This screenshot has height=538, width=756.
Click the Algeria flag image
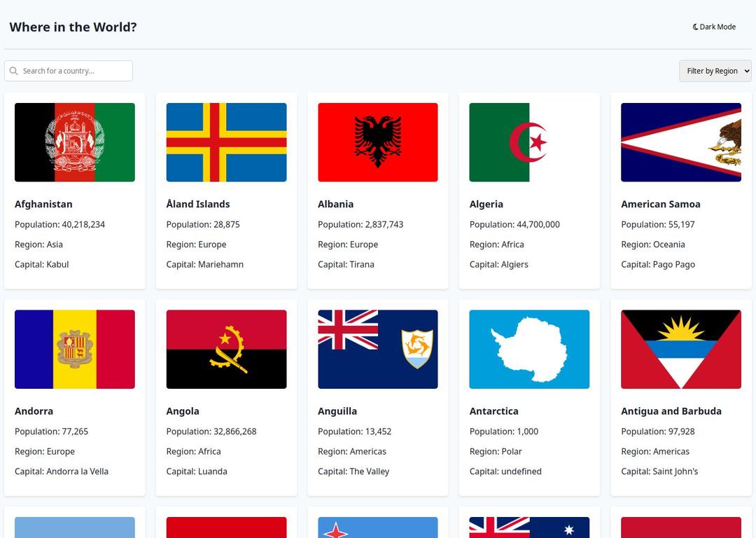pos(529,142)
